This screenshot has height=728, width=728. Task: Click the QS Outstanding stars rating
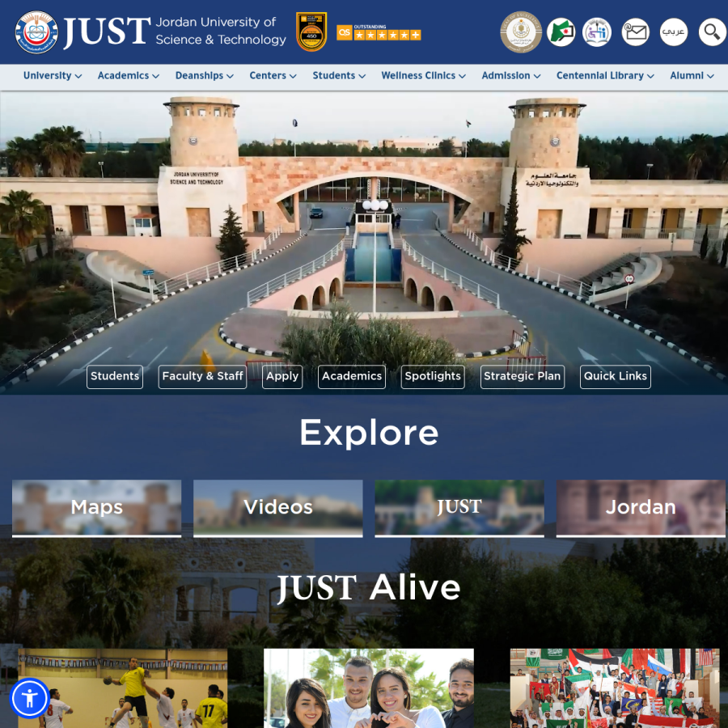click(x=379, y=32)
